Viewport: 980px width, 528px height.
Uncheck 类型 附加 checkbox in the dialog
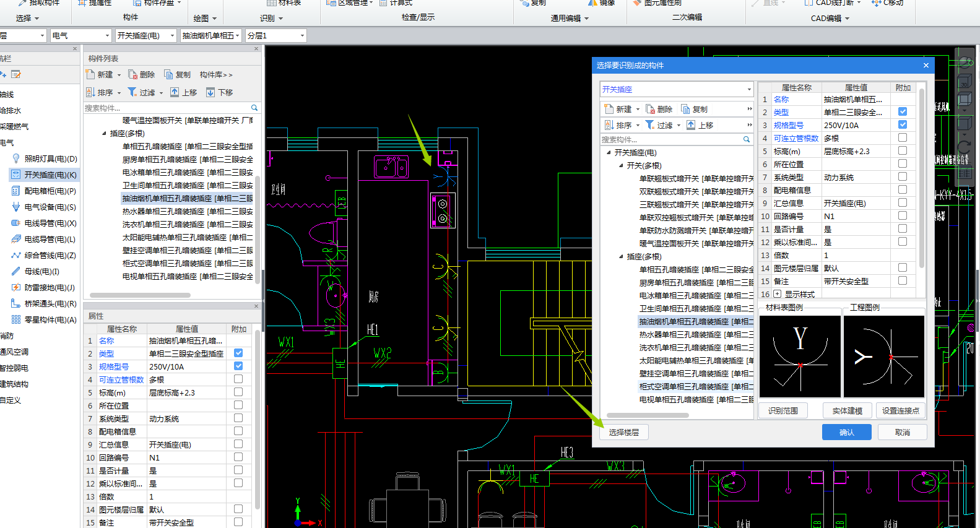[x=903, y=112]
